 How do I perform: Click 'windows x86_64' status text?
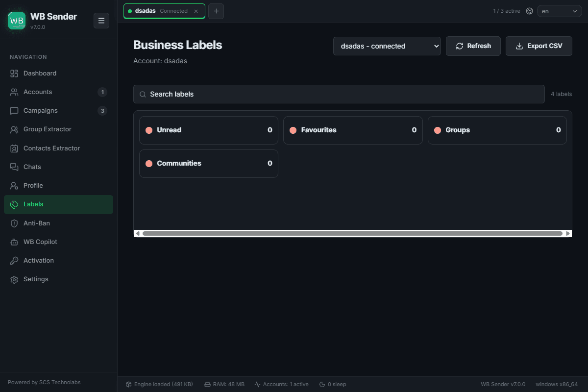pyautogui.click(x=557, y=384)
